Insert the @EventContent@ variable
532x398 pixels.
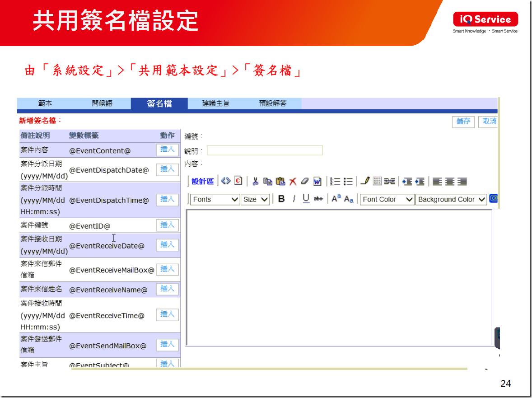pos(167,150)
